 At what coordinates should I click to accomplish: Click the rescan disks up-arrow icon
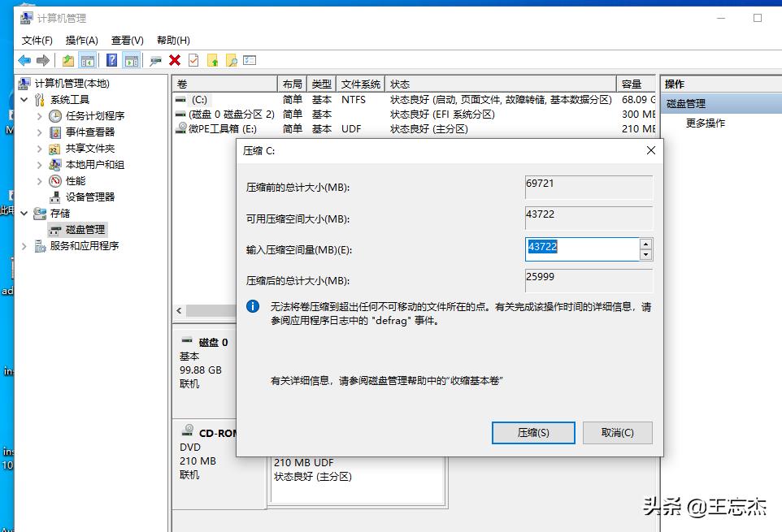click(213, 59)
